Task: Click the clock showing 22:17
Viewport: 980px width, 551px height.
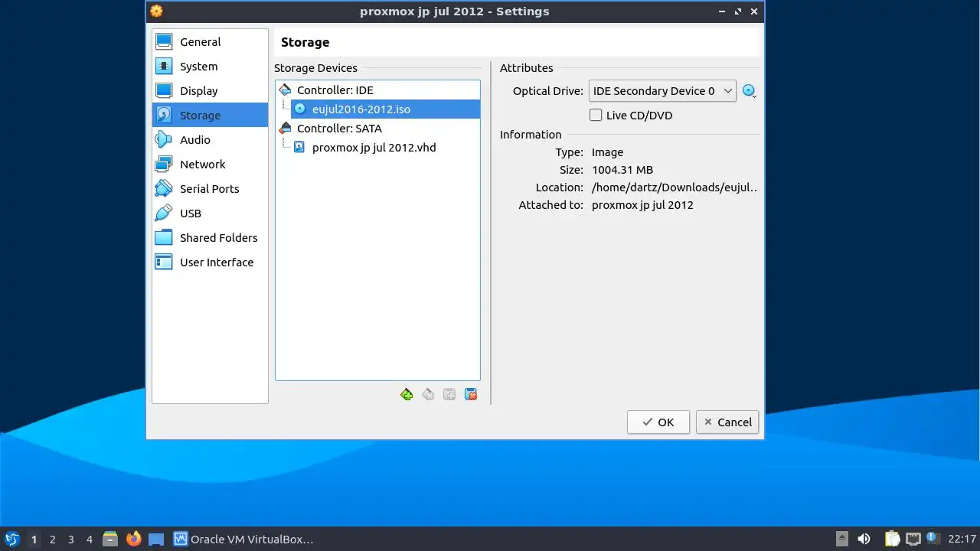Action: (962, 540)
